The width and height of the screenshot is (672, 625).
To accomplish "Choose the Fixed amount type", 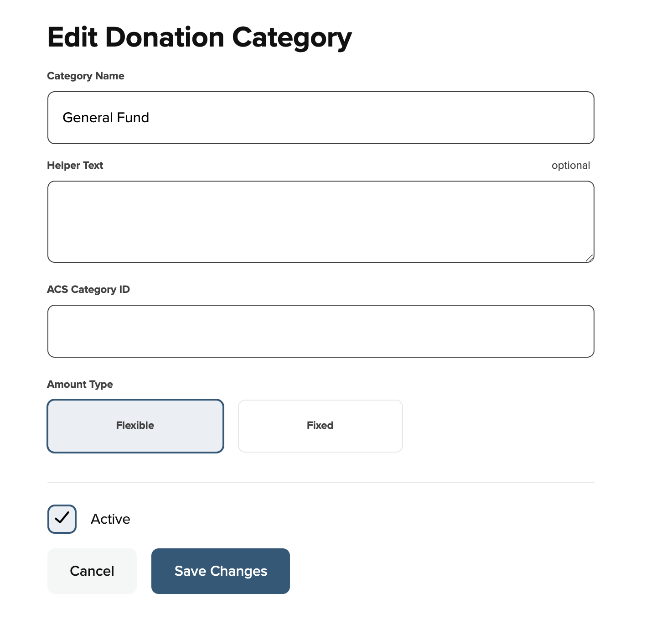I will (x=320, y=426).
